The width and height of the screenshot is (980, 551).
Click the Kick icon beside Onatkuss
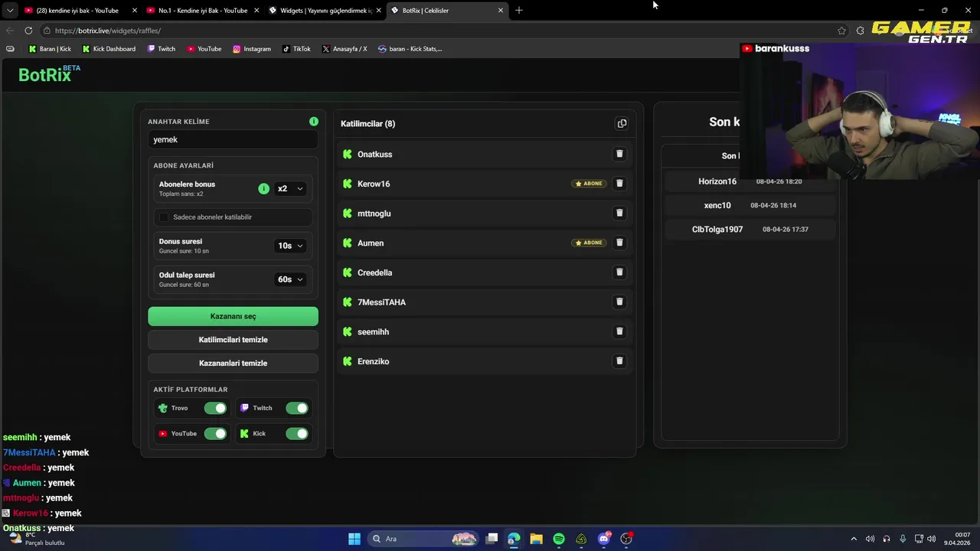[348, 154]
